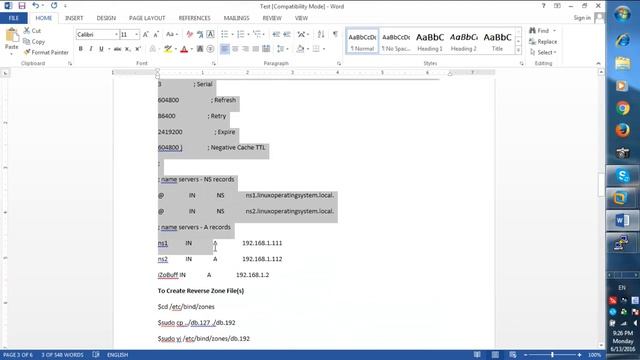
Task: Open Google Chrome from the taskbar
Action: click(x=622, y=108)
